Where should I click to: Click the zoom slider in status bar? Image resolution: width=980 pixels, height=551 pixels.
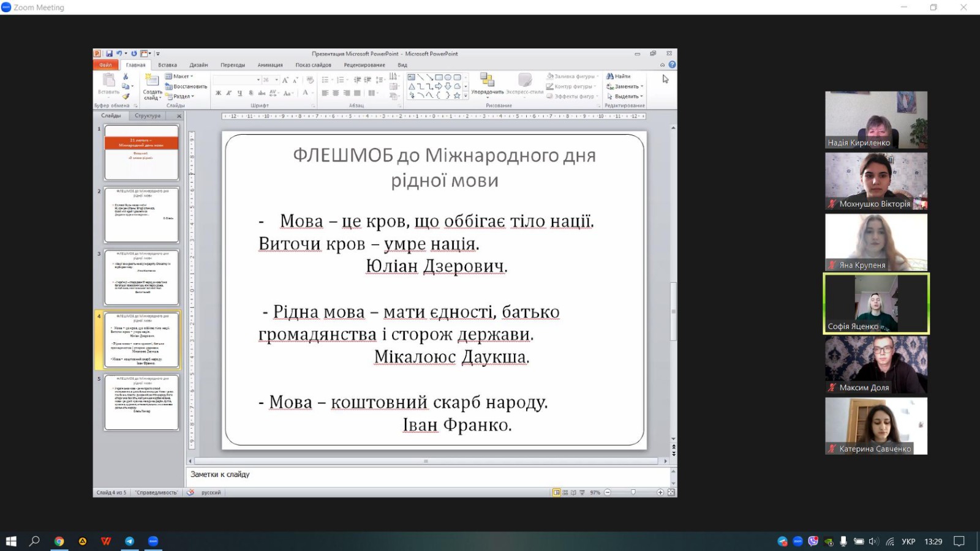[633, 492]
